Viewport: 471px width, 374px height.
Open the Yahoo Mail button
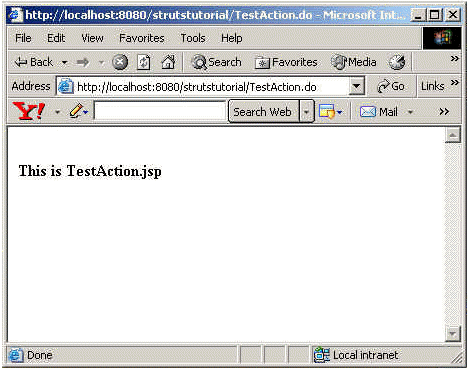(379, 112)
